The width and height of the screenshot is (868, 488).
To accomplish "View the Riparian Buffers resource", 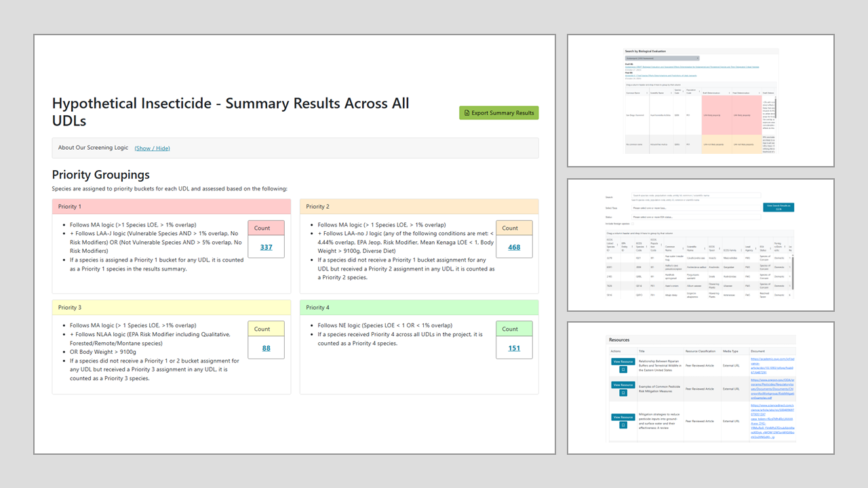I will coord(623,362).
